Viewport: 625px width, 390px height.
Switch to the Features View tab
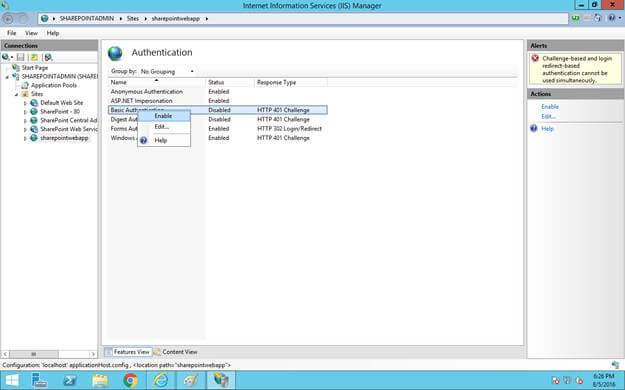click(128, 352)
